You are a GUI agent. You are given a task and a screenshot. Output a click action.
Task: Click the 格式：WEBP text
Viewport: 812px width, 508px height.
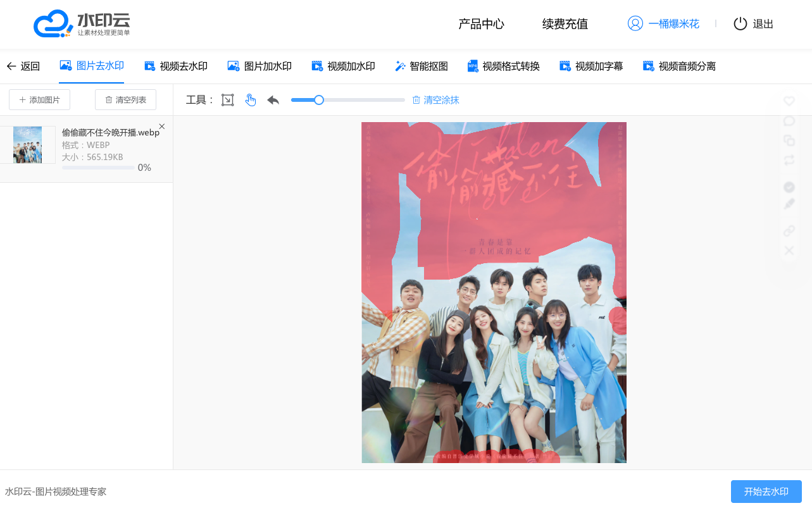point(86,146)
